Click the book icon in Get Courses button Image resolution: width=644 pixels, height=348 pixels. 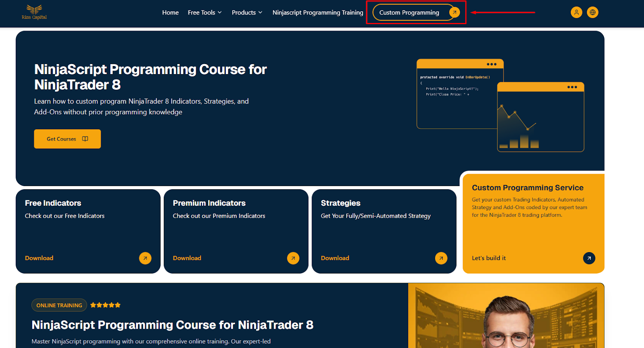(85, 139)
